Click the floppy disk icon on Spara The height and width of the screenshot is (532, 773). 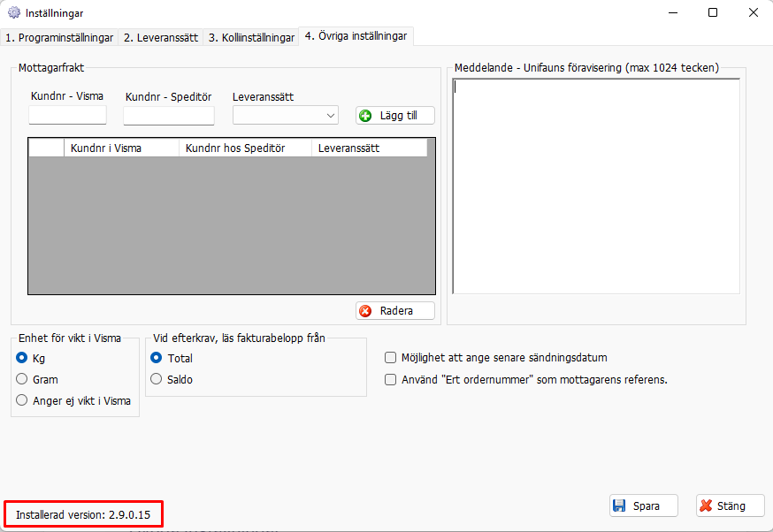[x=619, y=505]
